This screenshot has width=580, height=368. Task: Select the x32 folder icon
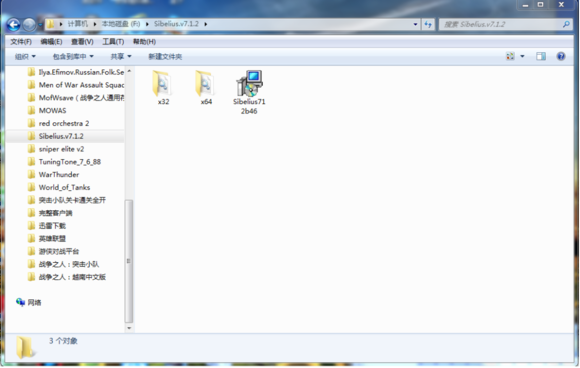point(162,83)
